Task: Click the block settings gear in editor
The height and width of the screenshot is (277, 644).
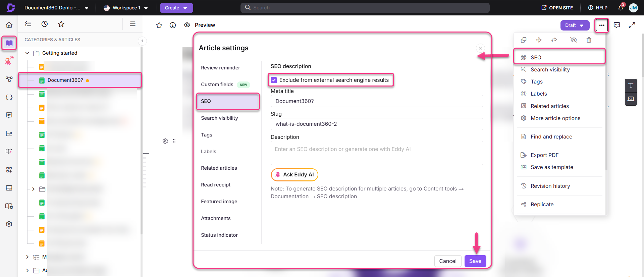Action: [165, 141]
